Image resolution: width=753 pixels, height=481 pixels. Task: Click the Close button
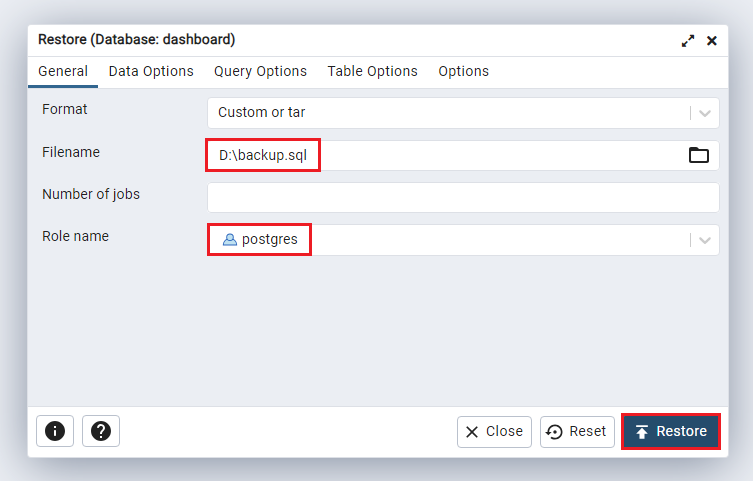pos(494,431)
